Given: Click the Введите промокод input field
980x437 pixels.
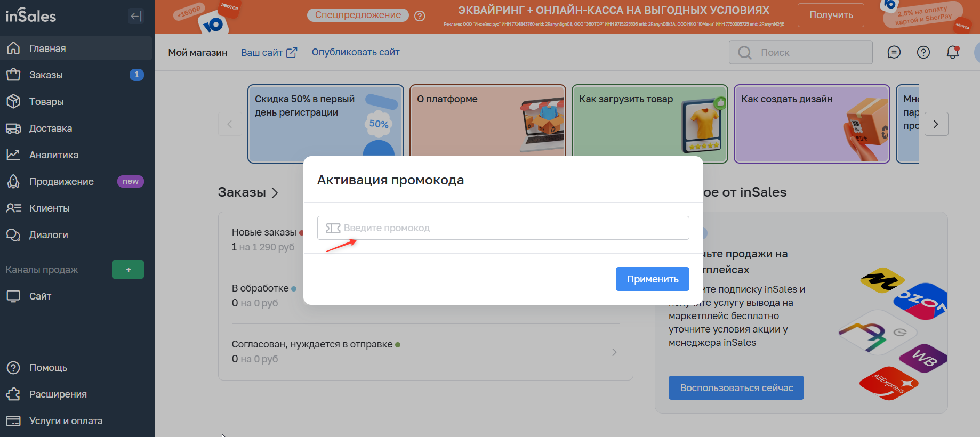Looking at the screenshot, I should [x=503, y=228].
